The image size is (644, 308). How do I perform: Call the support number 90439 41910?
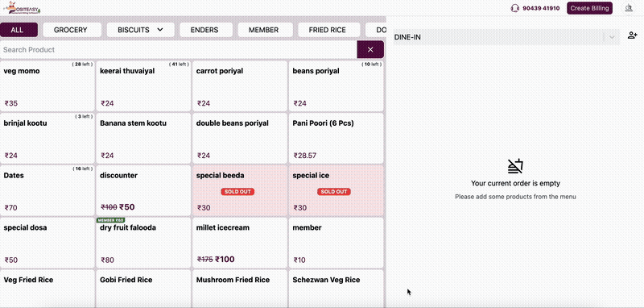(x=541, y=8)
